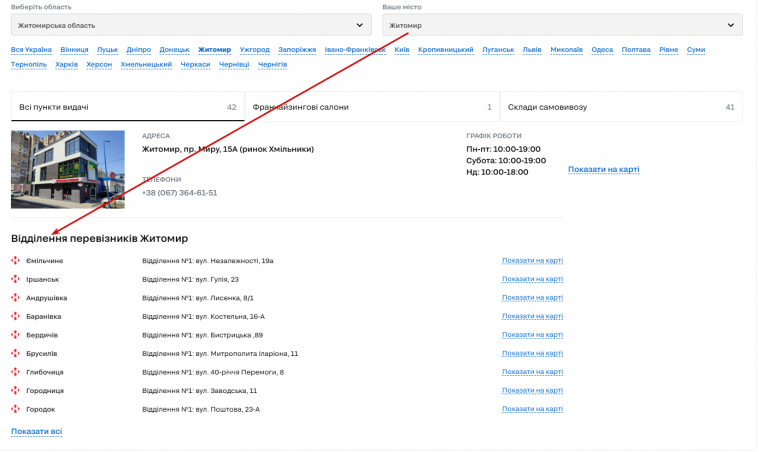Switch to Склади самовивозу tab
This screenshot has width=768, height=452.
(x=622, y=107)
